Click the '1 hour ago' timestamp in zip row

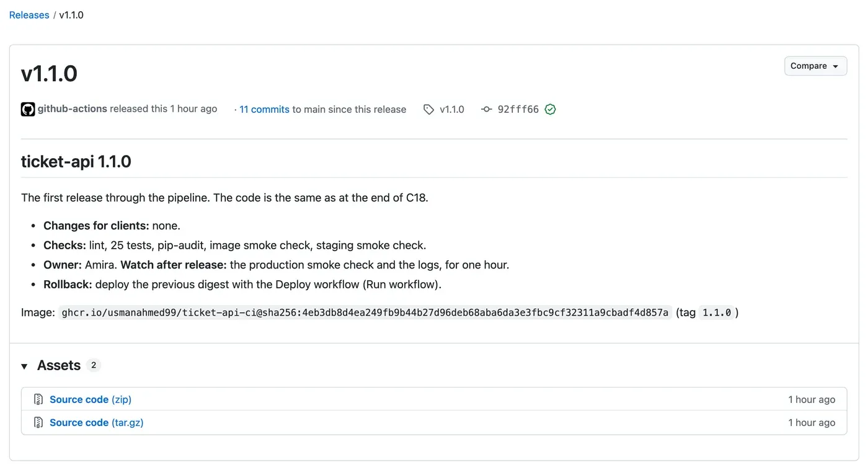(x=812, y=399)
